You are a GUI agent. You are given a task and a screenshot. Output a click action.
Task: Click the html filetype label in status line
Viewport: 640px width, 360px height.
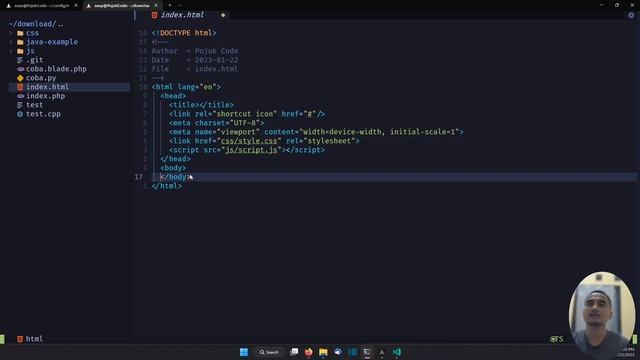[x=34, y=339]
